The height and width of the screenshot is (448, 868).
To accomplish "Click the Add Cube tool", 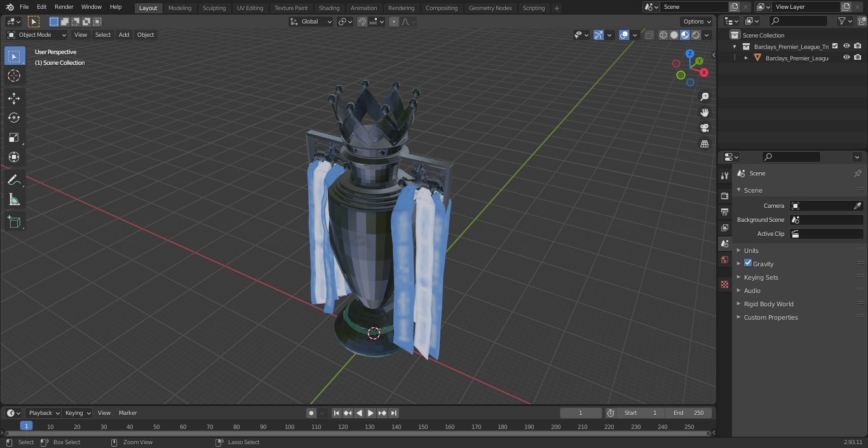I will tap(14, 222).
